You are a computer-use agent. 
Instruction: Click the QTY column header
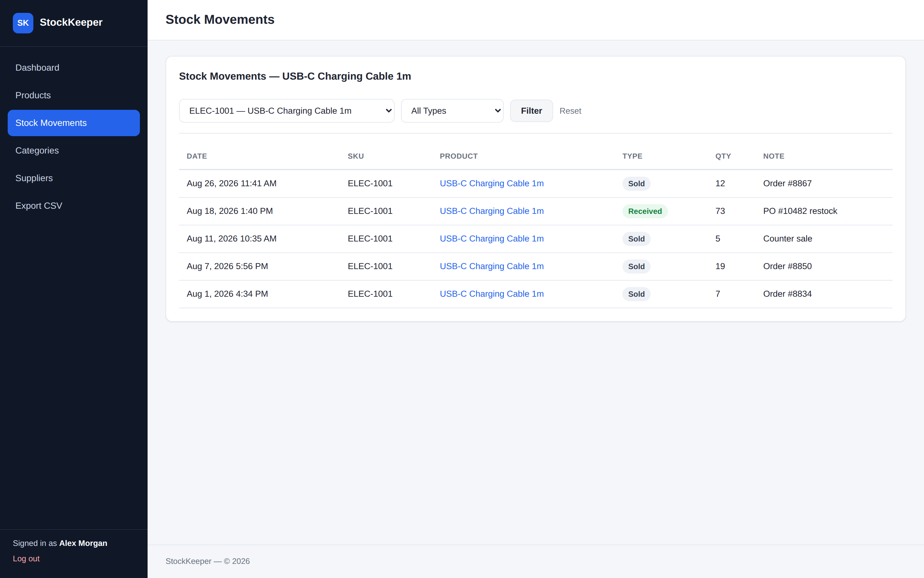723,156
